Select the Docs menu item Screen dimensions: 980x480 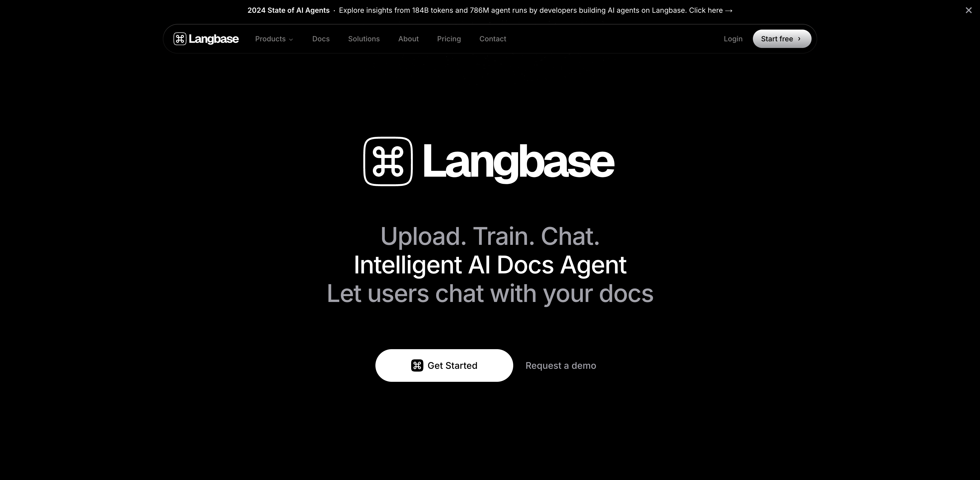pyautogui.click(x=321, y=39)
